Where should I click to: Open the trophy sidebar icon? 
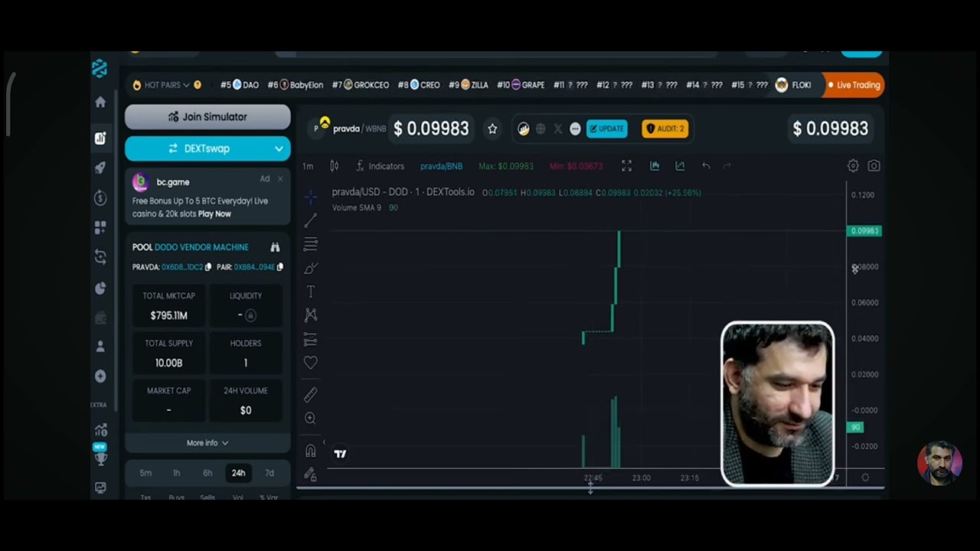[100, 458]
